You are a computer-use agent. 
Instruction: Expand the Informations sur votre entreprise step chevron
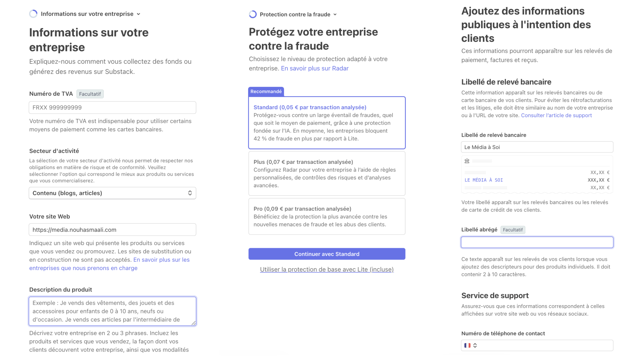pyautogui.click(x=139, y=14)
